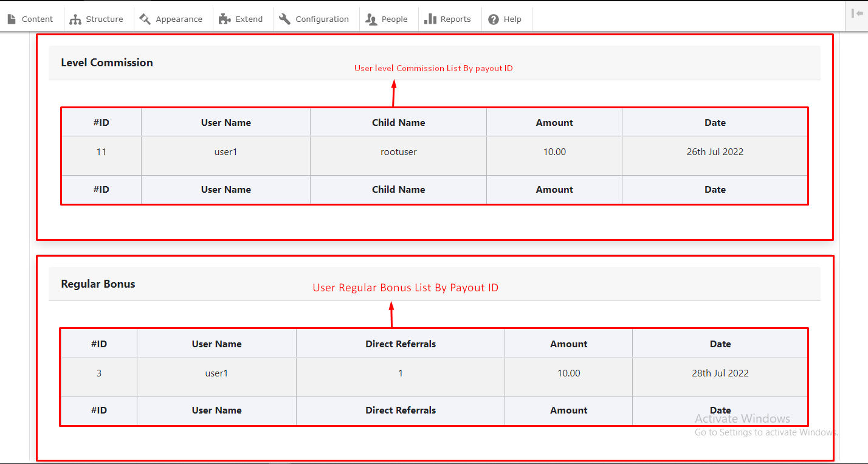Click the Content page icon in toolbar

(12, 19)
